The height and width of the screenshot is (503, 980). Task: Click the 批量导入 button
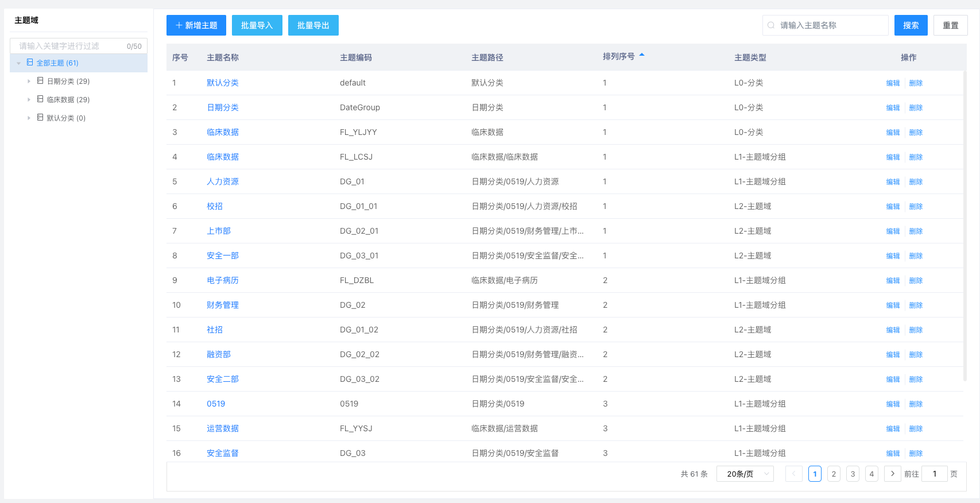pyautogui.click(x=257, y=25)
